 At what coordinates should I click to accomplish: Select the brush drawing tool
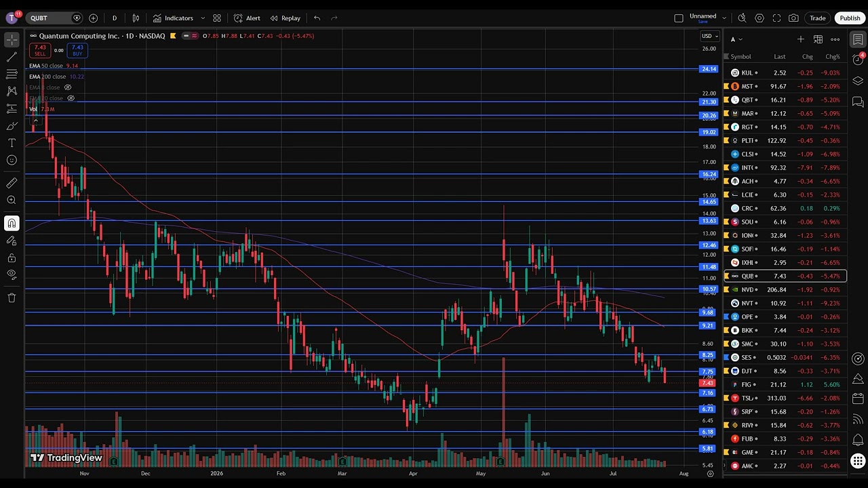click(12, 125)
